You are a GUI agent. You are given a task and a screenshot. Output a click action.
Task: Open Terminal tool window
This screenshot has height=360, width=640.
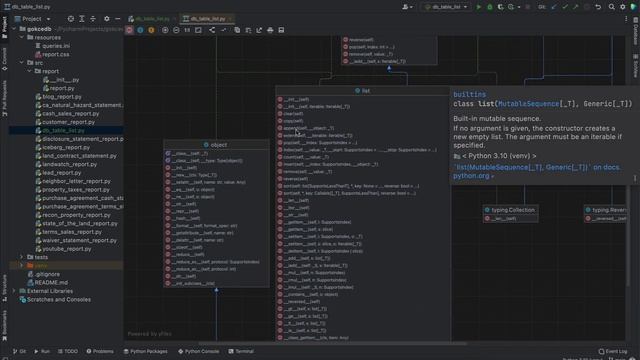(241, 351)
